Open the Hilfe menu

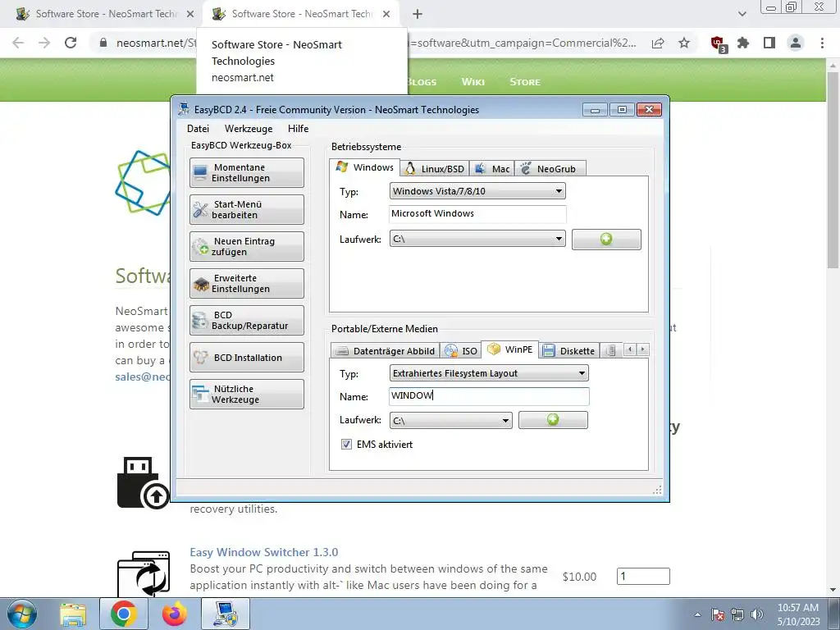point(298,129)
